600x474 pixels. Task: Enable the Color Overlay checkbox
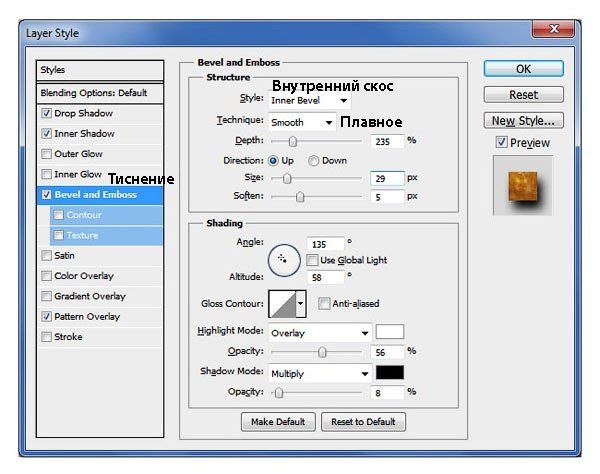(x=46, y=275)
